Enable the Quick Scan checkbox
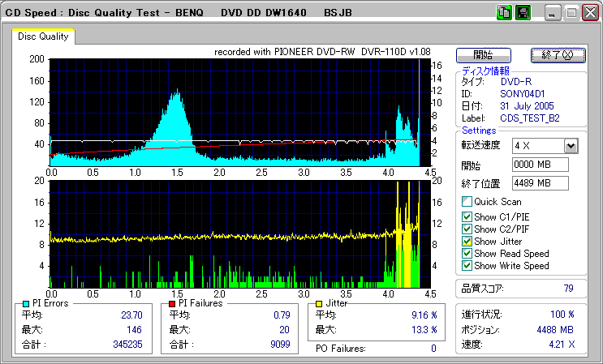 click(467, 202)
